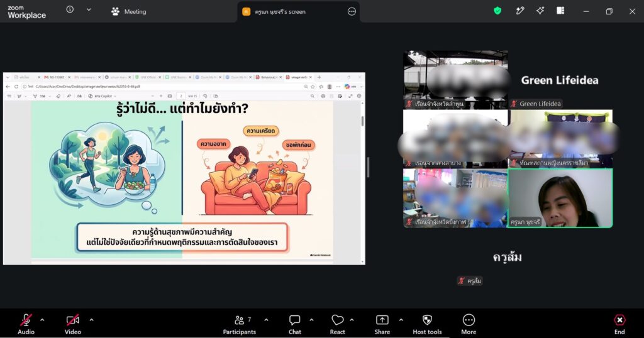The height and width of the screenshot is (338, 644).
Task: Open the PDF settings gear icon
Action: pyautogui.click(x=359, y=96)
